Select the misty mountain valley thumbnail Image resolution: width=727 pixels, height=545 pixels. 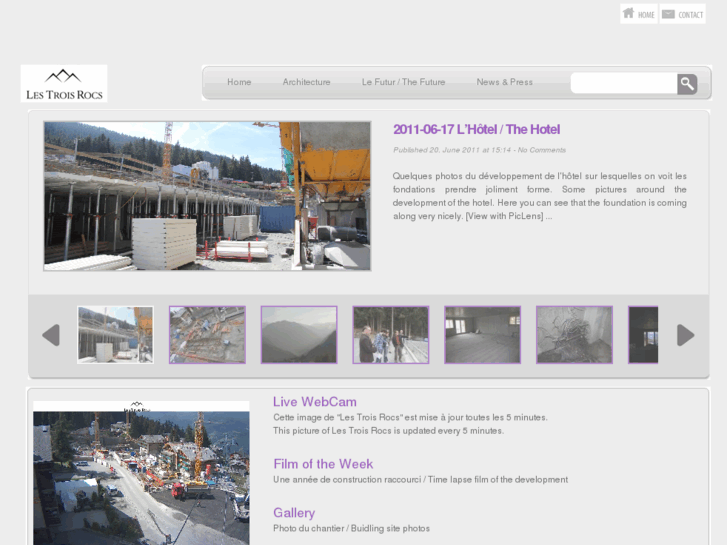299,334
